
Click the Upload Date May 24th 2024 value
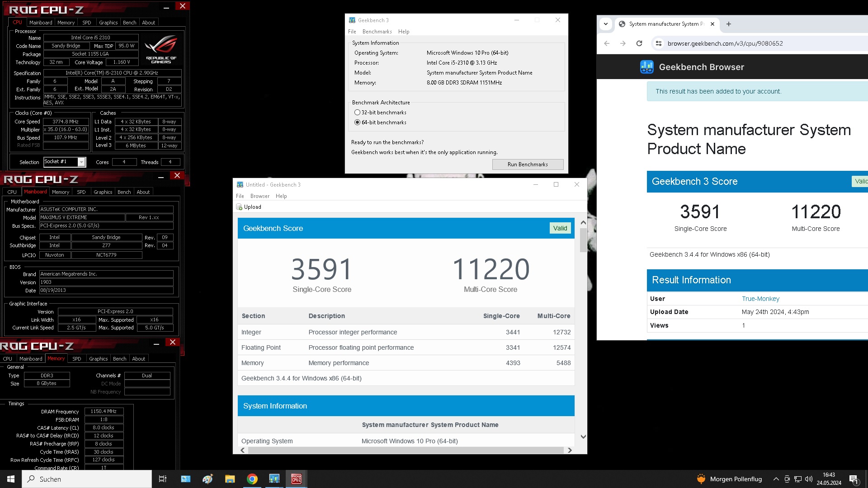click(x=775, y=312)
